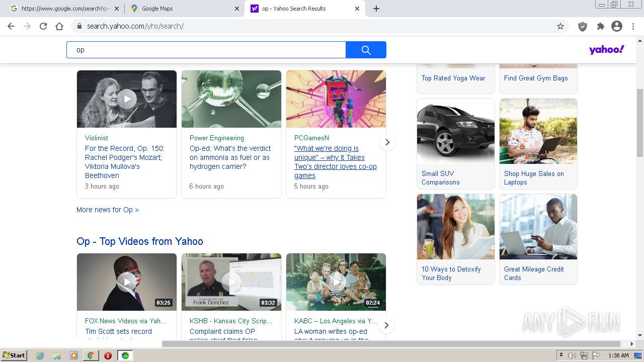Play the Tim Scott video
The width and height of the screenshot is (644, 362).
tap(127, 282)
